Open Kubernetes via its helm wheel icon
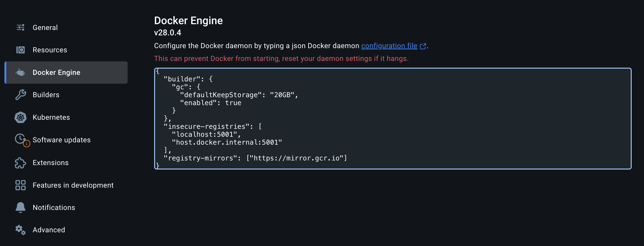This screenshot has width=644, height=246. (20, 117)
